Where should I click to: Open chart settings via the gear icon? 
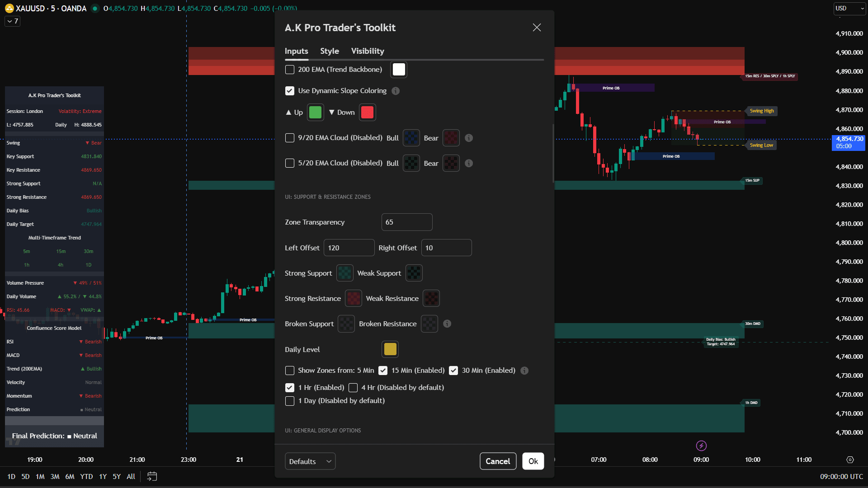[851, 459]
